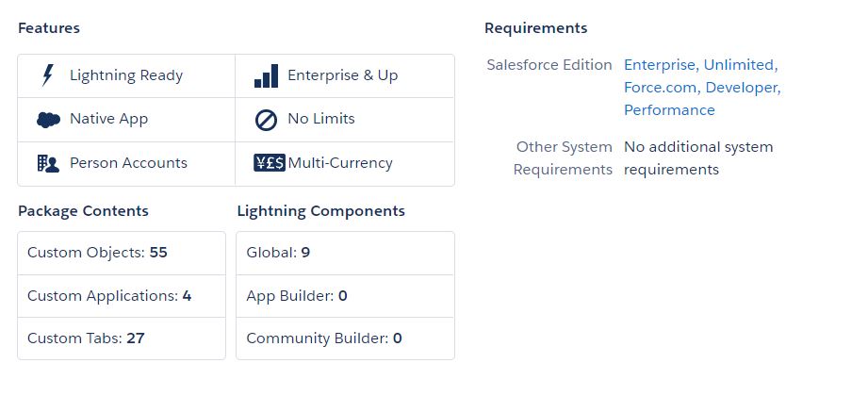Click the App Builder: 0 row
The width and height of the screenshot is (868, 396).
point(346,296)
